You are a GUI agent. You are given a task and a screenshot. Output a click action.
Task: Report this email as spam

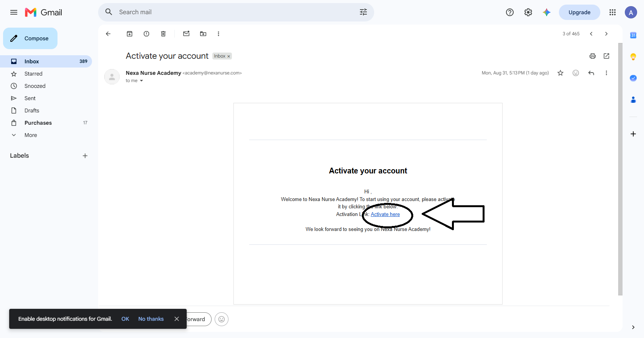point(146,34)
